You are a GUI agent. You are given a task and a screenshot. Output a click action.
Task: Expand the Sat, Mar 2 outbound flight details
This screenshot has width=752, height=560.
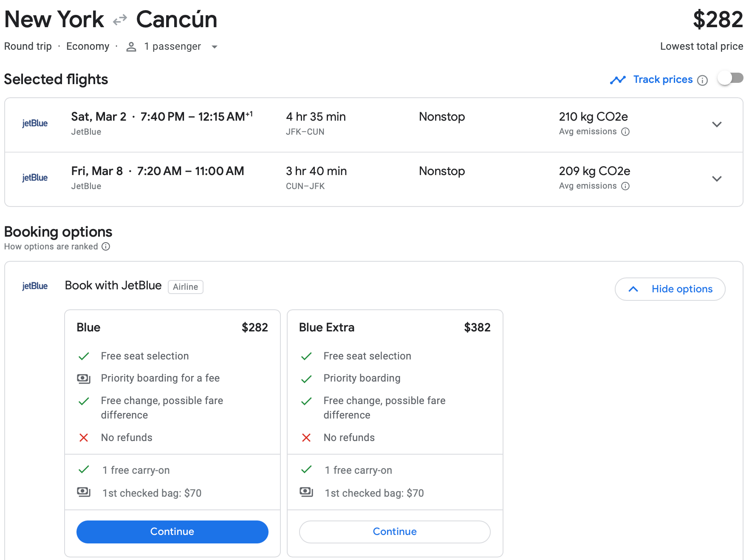(717, 124)
